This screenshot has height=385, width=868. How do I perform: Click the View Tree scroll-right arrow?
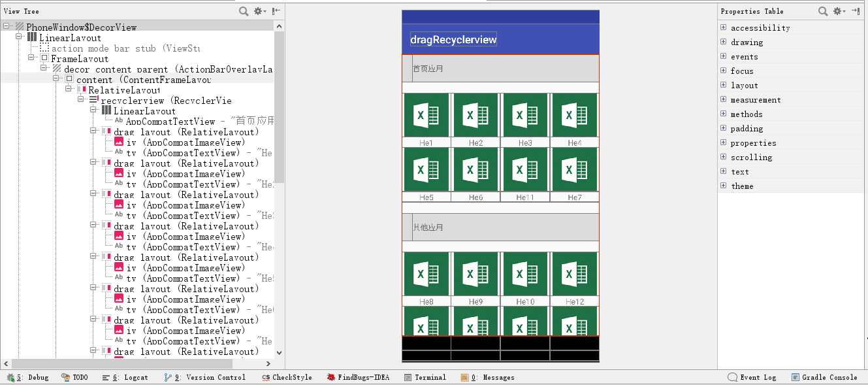coord(268,363)
